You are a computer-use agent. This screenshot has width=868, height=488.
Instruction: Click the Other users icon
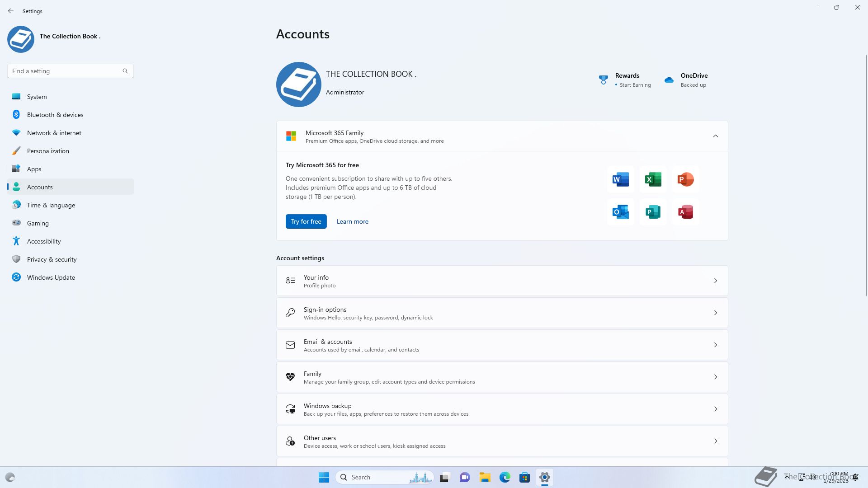290,441
